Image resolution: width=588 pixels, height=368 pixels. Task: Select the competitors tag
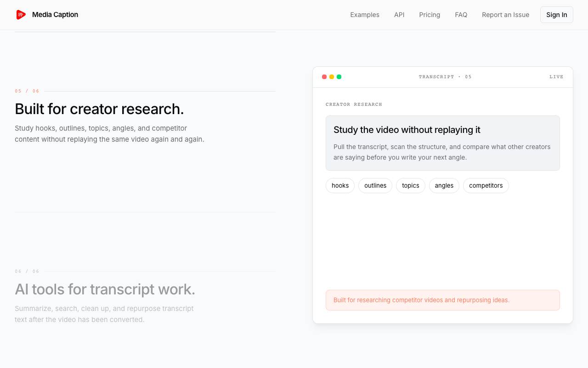(x=486, y=185)
